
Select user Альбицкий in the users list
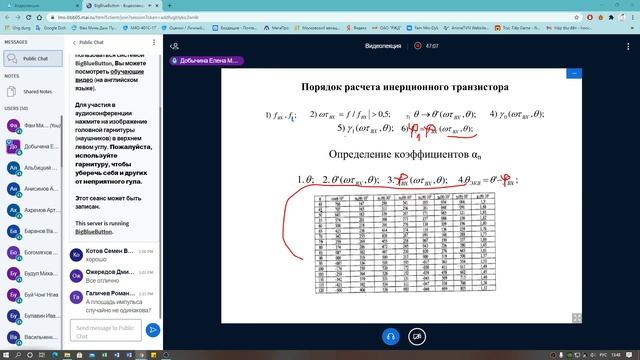coord(33,168)
